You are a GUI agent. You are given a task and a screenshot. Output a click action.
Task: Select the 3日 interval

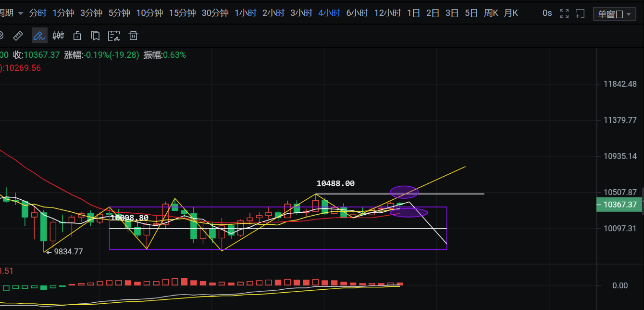[452, 13]
